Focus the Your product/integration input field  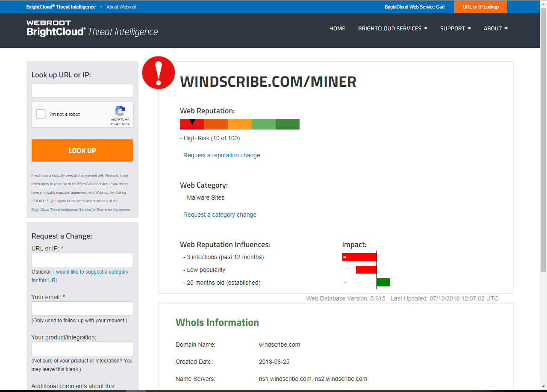pos(82,349)
